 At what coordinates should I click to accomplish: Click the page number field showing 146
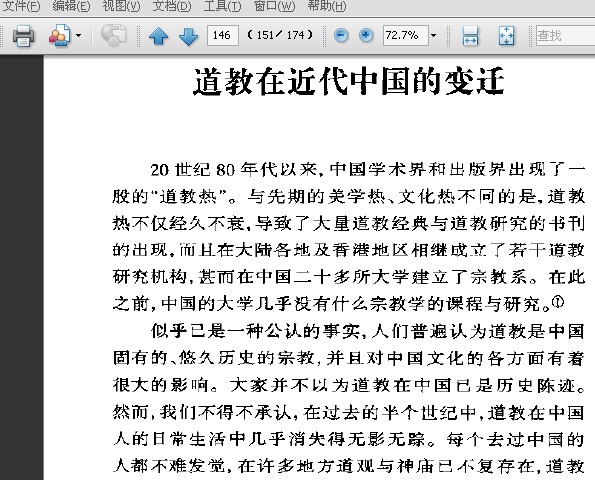click(223, 36)
